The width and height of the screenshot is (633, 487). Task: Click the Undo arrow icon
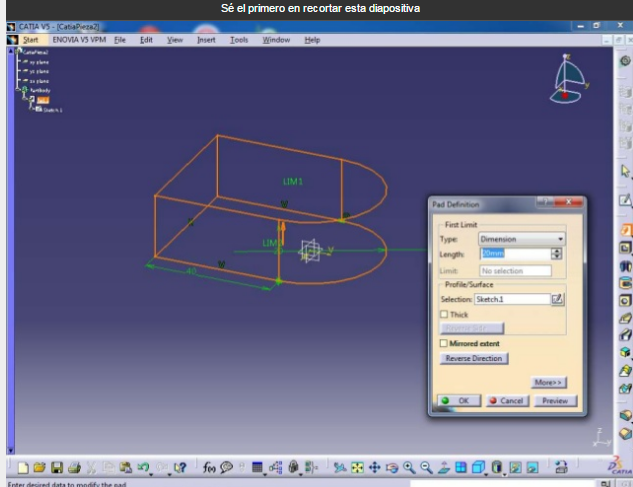coord(143,467)
